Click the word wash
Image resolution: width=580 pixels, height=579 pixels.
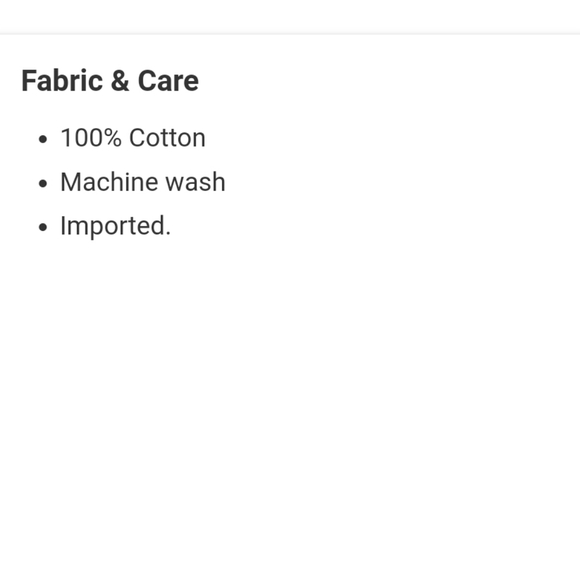(195, 182)
